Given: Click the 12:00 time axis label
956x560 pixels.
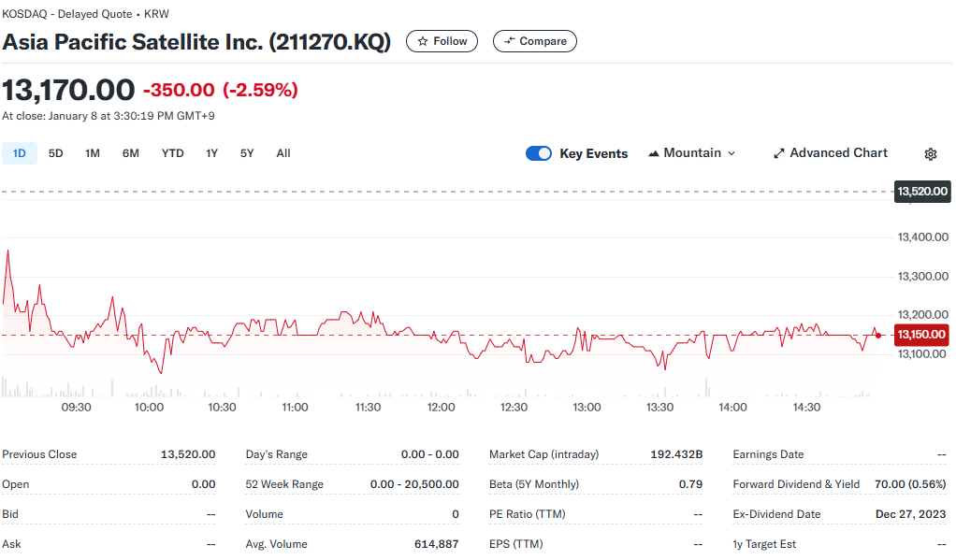Looking at the screenshot, I should [441, 408].
